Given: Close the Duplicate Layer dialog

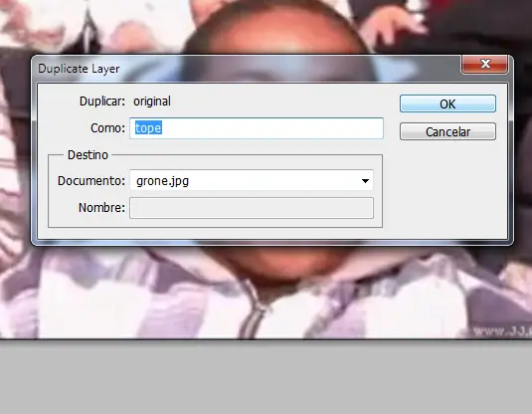Looking at the screenshot, I should 485,64.
